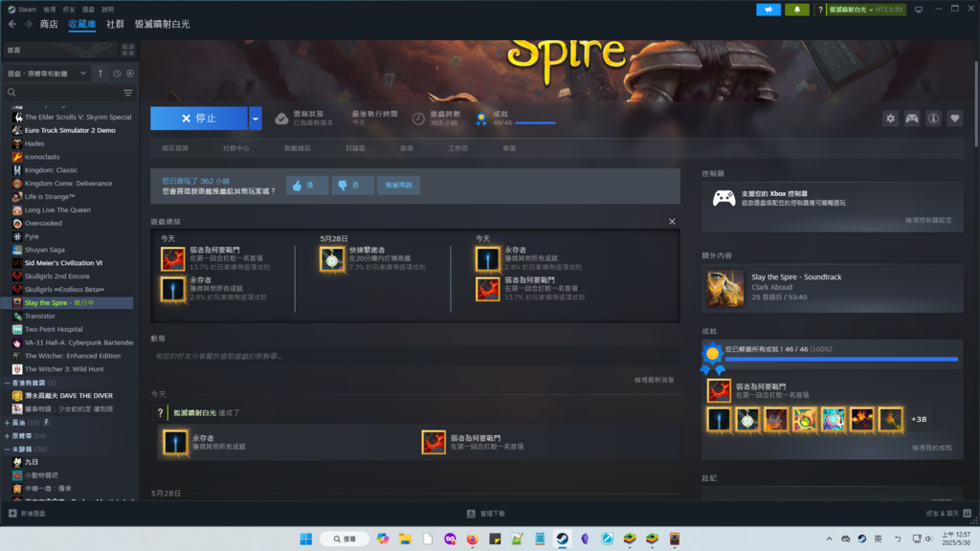Open the 毀滅噴射白光 profile tab

162,24
